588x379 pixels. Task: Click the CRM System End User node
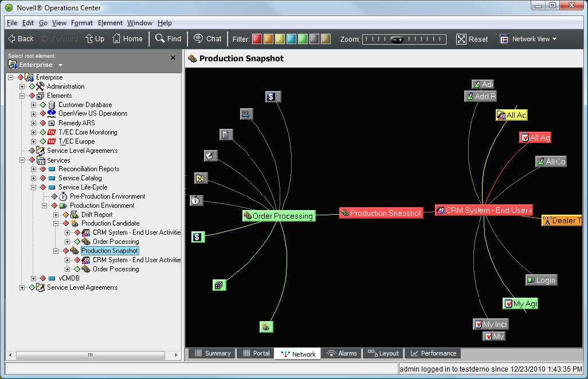point(484,211)
